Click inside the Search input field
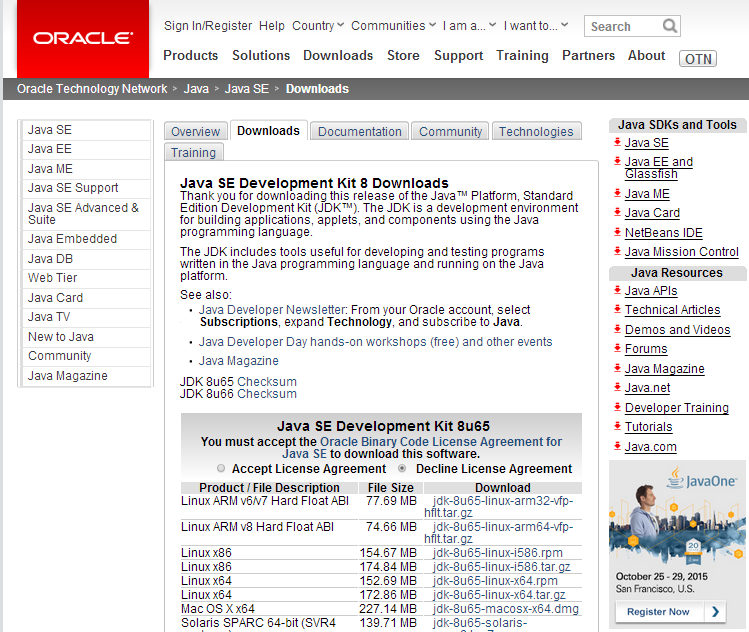 (622, 26)
